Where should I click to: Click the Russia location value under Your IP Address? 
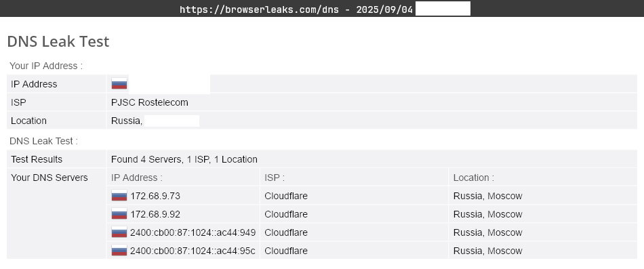tap(127, 121)
